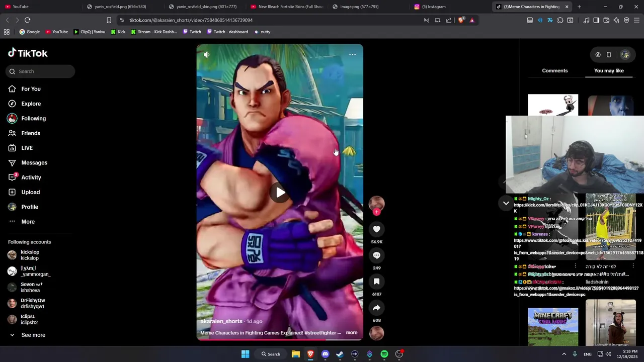Screen dimensions: 644x362
Task: Switch to the YouTube browser tab
Action: click(x=40, y=7)
